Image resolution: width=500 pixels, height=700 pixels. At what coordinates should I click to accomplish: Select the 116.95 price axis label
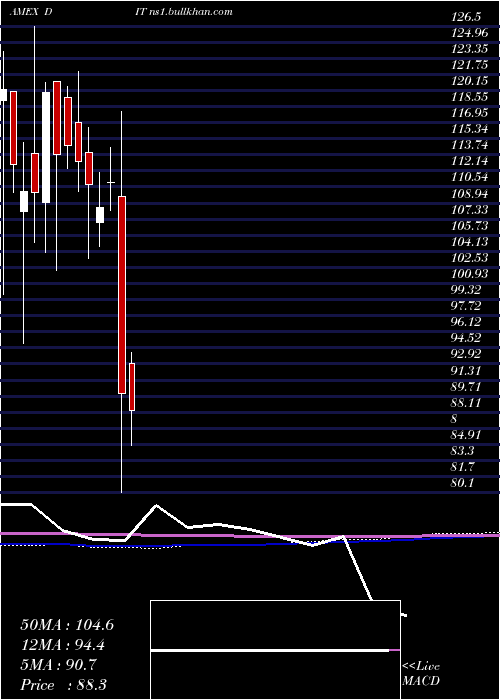pos(469,113)
